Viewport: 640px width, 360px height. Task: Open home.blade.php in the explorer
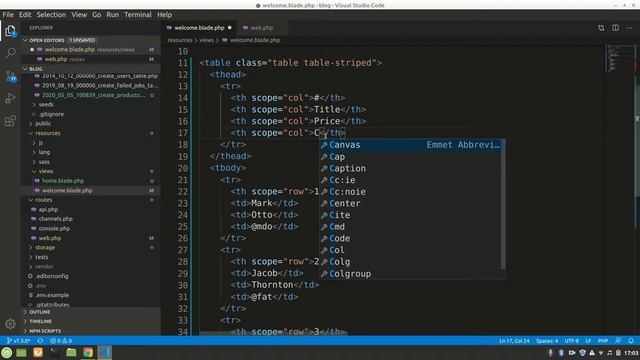tap(63, 181)
